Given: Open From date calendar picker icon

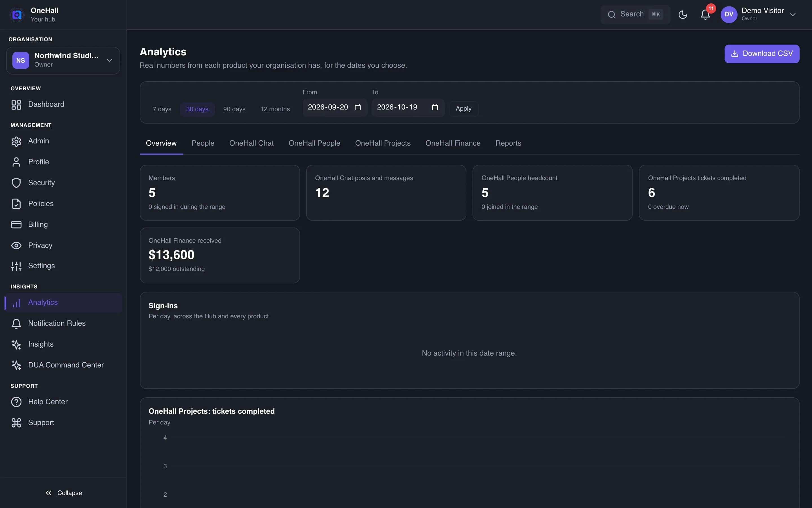Looking at the screenshot, I should coord(358,108).
